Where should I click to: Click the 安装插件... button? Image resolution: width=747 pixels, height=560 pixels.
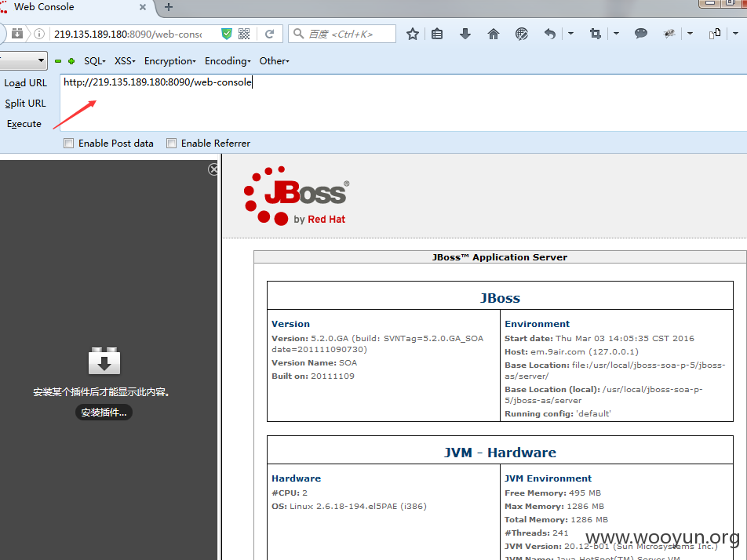[x=104, y=413]
